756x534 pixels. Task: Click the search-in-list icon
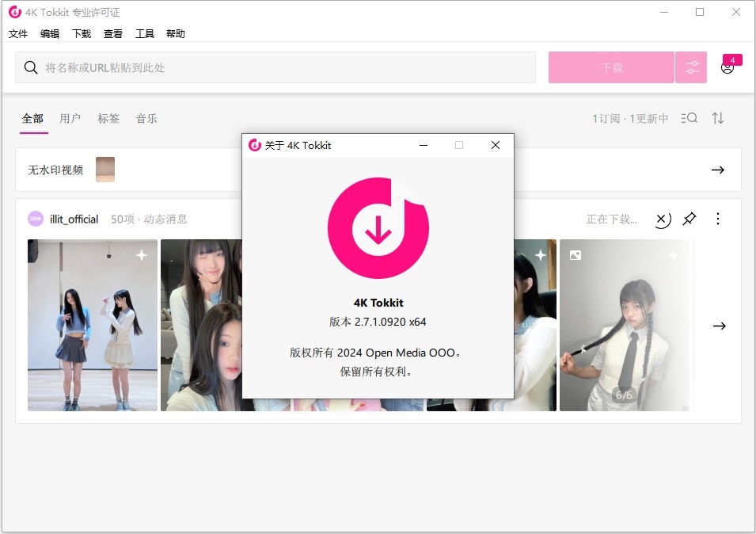[690, 118]
